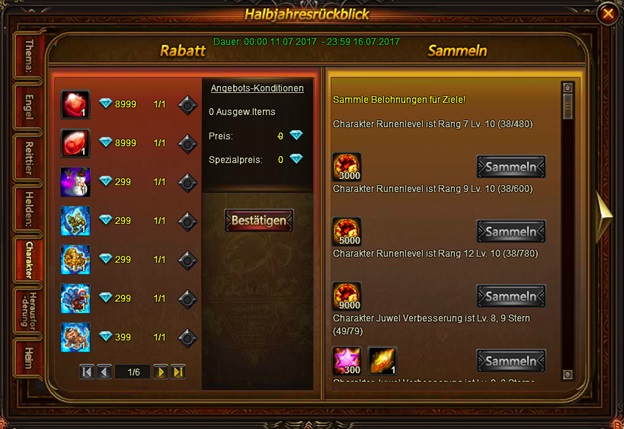Jump to last page of discount items

(x=178, y=372)
